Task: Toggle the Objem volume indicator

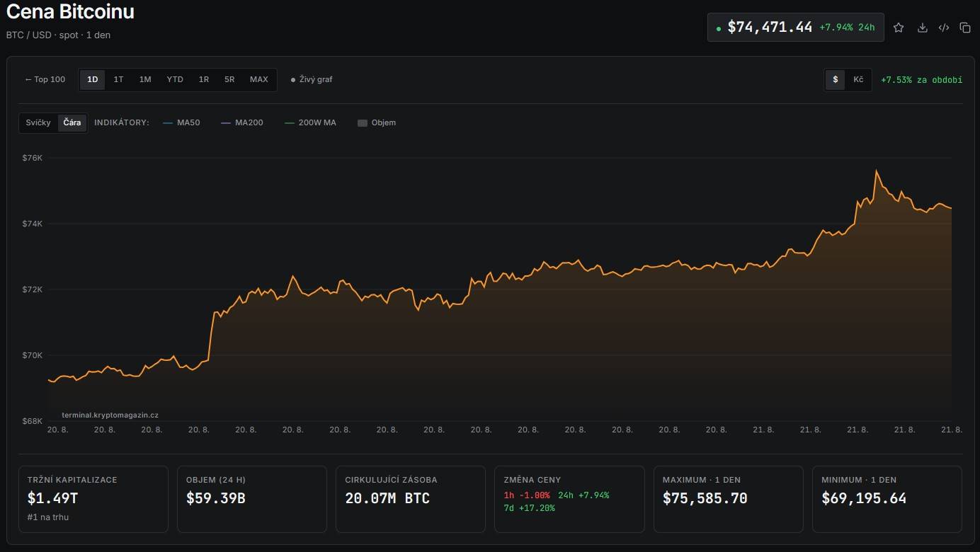Action: point(377,122)
